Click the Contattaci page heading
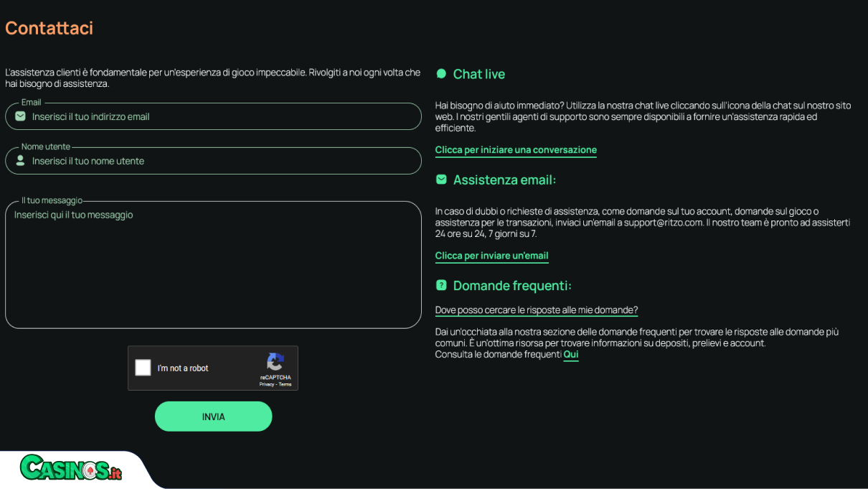Viewport: 868px width, 489px height. click(49, 28)
